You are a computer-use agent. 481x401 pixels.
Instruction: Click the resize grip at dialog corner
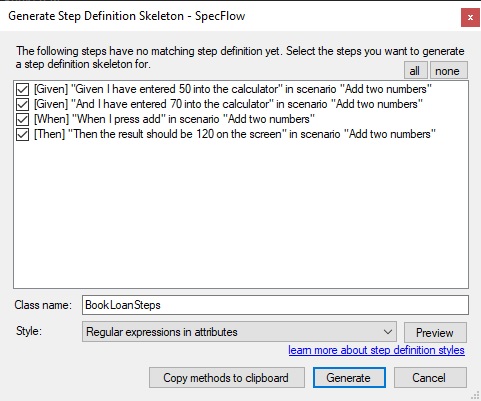pyautogui.click(x=476, y=396)
